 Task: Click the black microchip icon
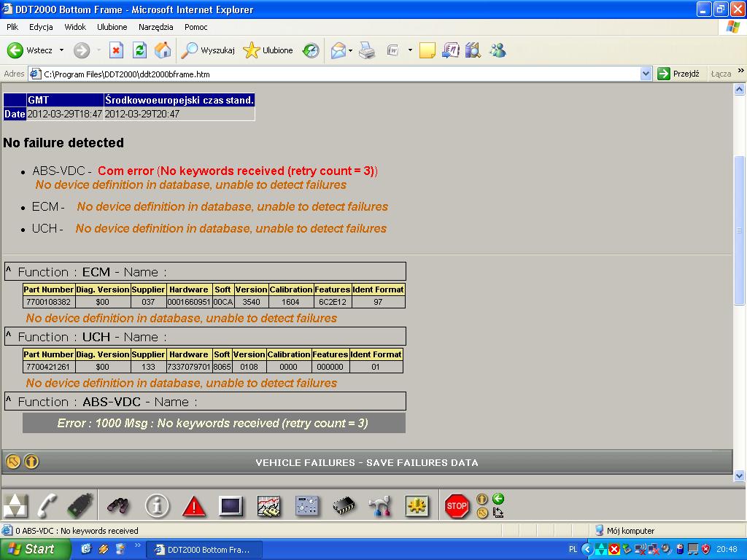[344, 506]
